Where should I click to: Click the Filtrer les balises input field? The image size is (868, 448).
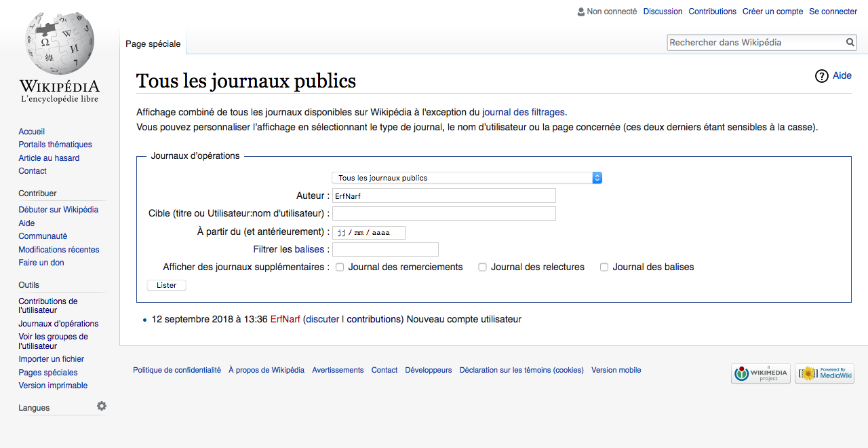tap(385, 250)
